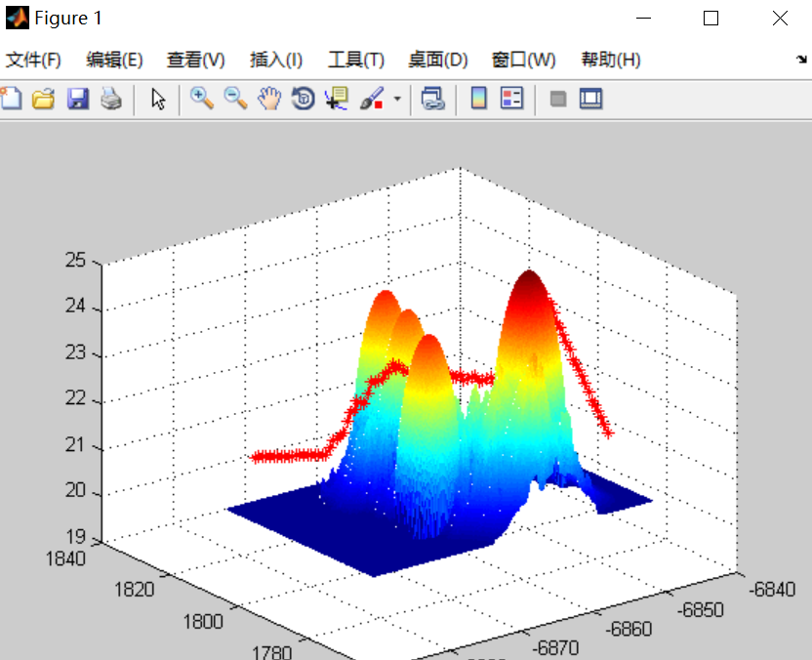Insert a legend using the toolbar icon

click(512, 99)
